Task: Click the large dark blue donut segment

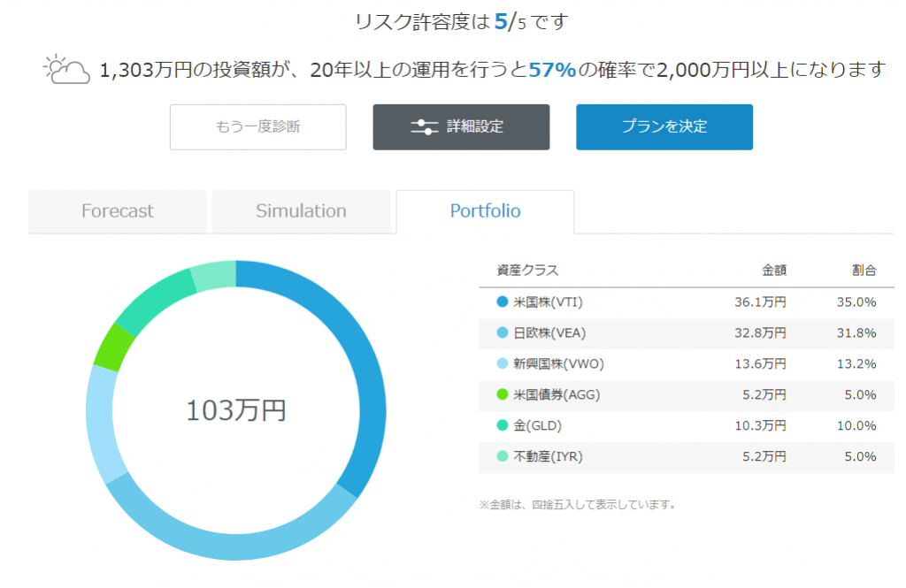Action: 365,371
